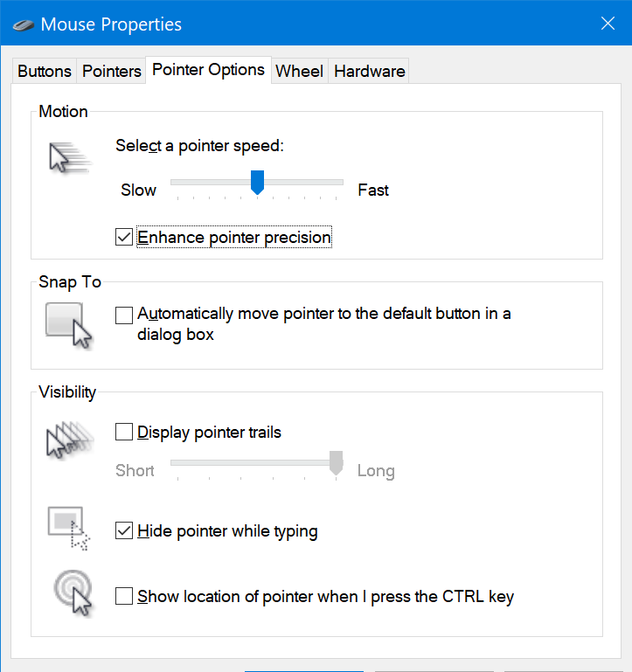
Task: Enable Display pointer trails checkbox
Action: [x=125, y=432]
